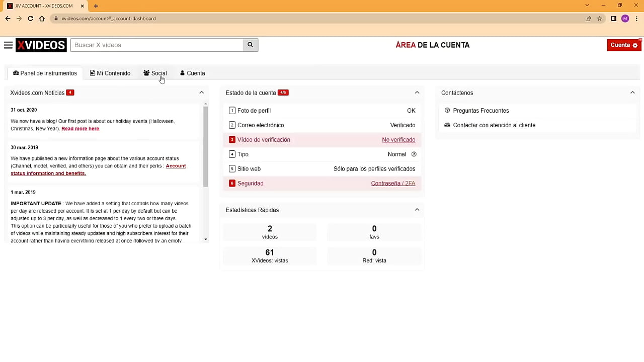644x362 pixels.
Task: Click the Verificado status text
Action: [403, 125]
